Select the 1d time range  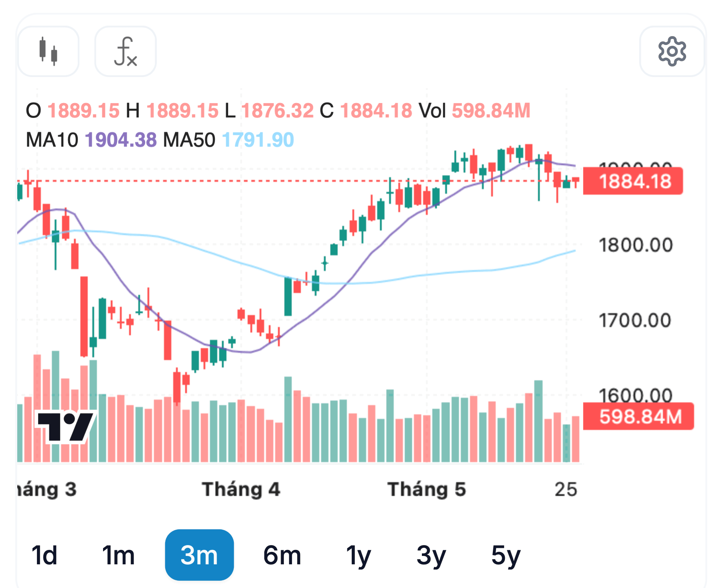click(x=44, y=556)
